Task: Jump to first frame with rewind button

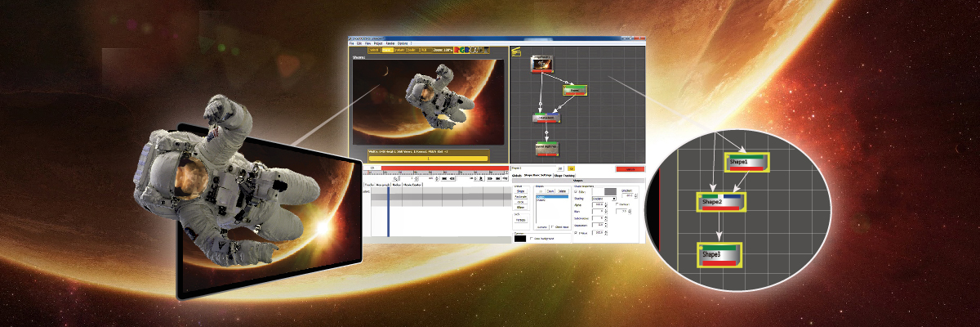Action: point(444,179)
